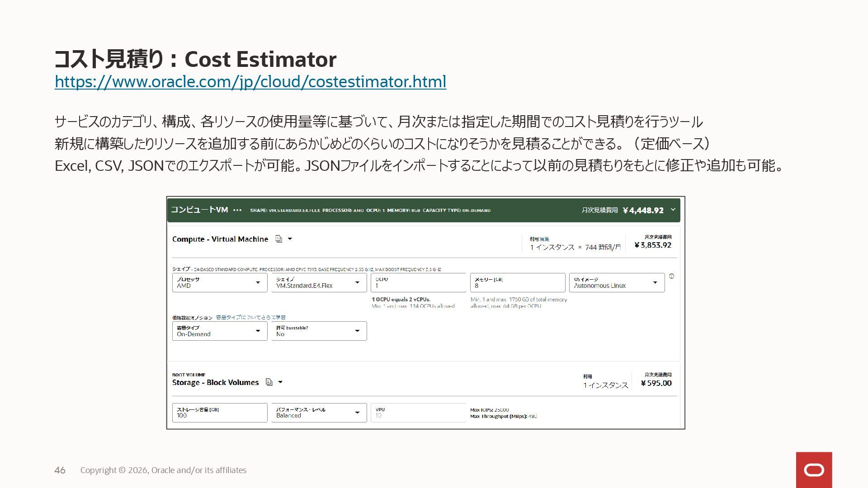Click the OCPU input field
Screen dimensions: 868x488
pyautogui.click(x=418, y=283)
